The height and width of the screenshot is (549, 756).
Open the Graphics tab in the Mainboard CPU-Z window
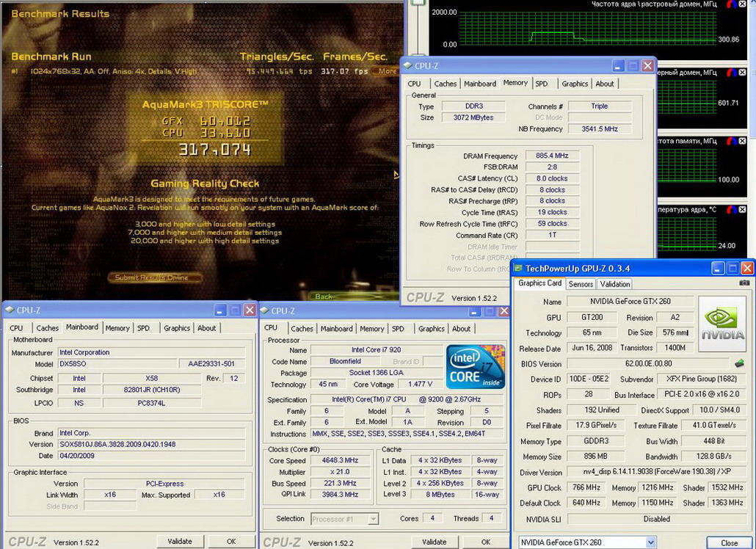pos(176,328)
